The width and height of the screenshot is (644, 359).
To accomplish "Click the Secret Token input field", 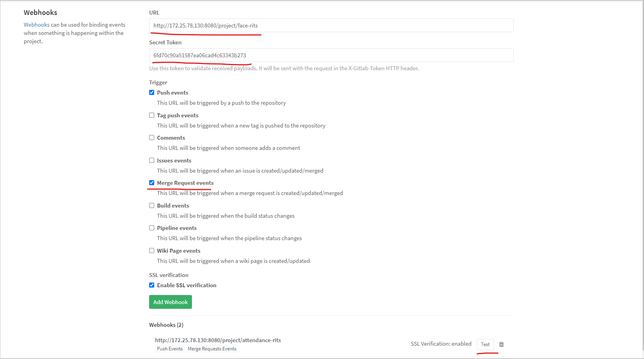I will click(331, 55).
